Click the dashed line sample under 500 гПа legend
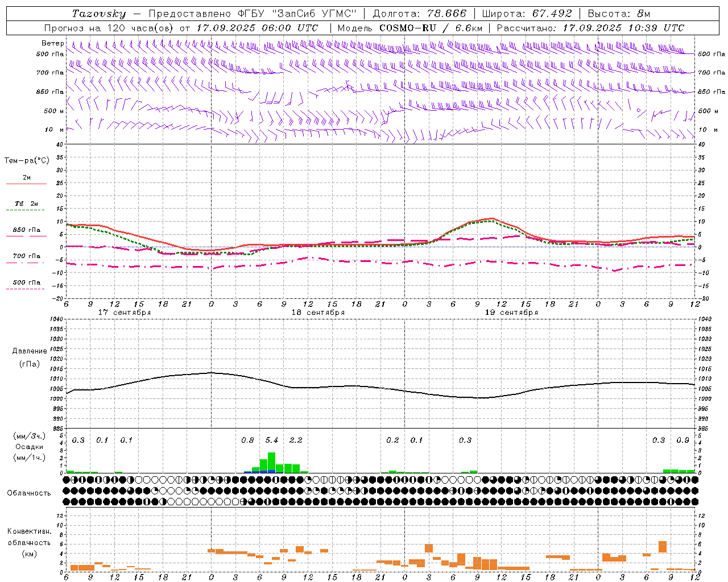Screen dimensions: 728x582 (26, 289)
